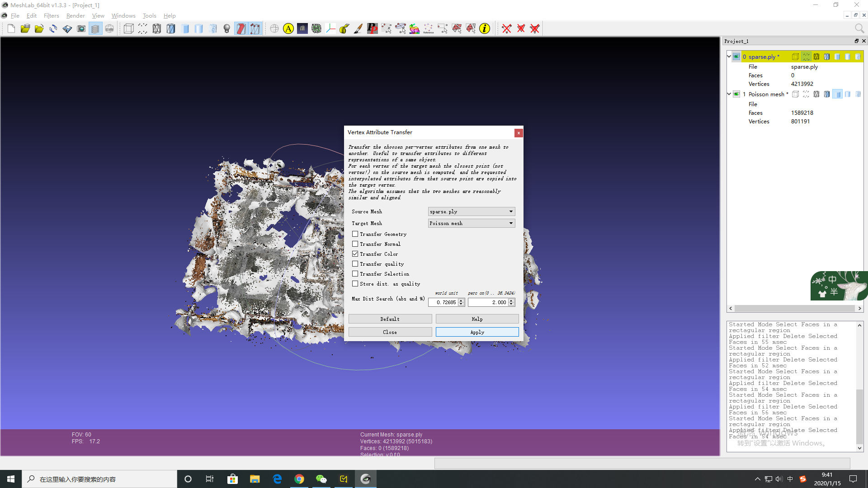Click the New Empty Project icon
Viewport: 868px width, 488px height.
click(11, 29)
